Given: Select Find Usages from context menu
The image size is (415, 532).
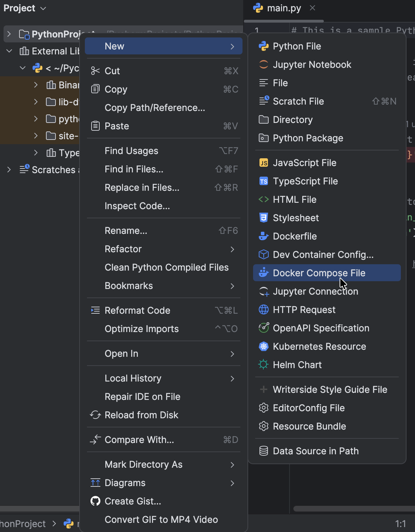Looking at the screenshot, I should coord(164,151).
